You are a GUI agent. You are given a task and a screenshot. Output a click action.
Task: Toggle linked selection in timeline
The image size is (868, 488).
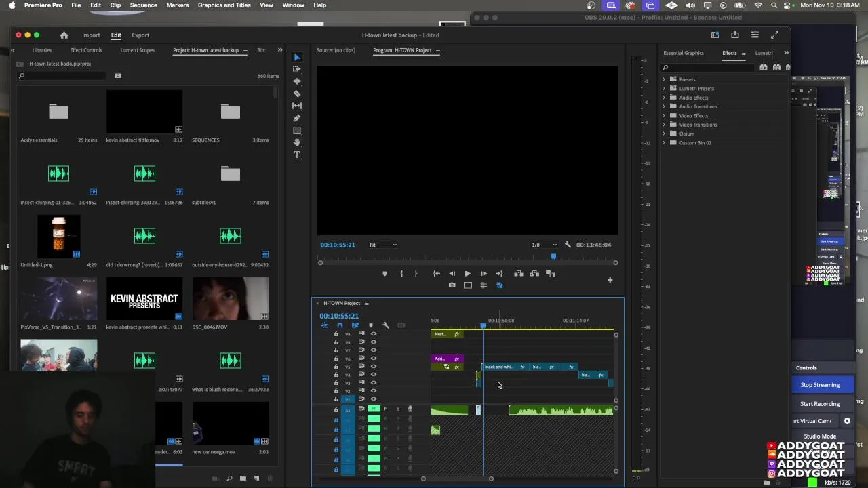click(x=355, y=325)
